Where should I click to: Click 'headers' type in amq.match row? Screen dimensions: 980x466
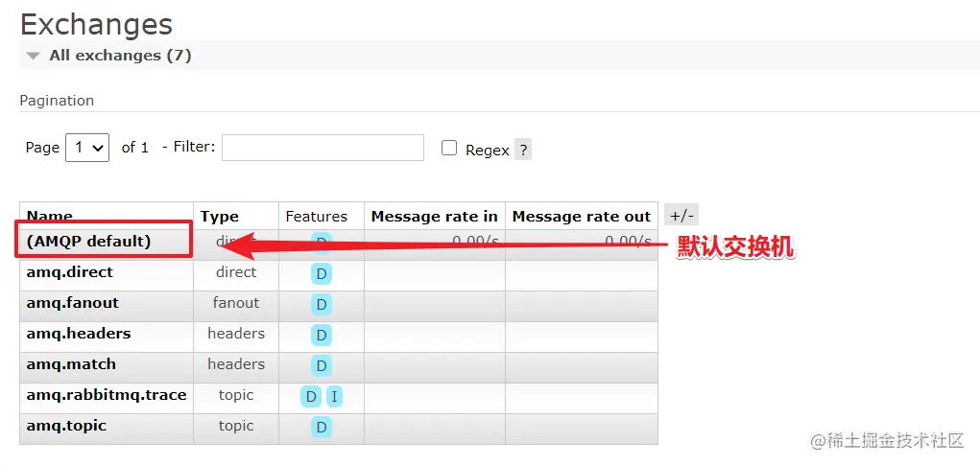coord(236,364)
